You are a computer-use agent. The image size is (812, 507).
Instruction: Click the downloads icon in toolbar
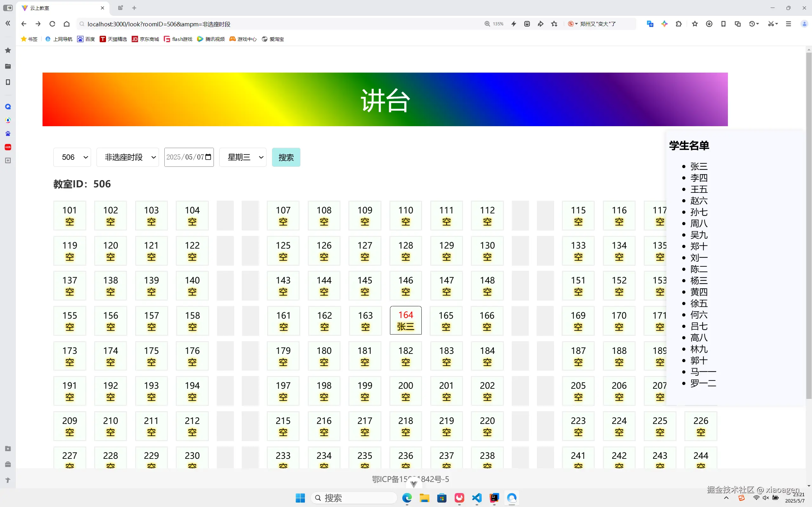pyautogui.click(x=709, y=24)
